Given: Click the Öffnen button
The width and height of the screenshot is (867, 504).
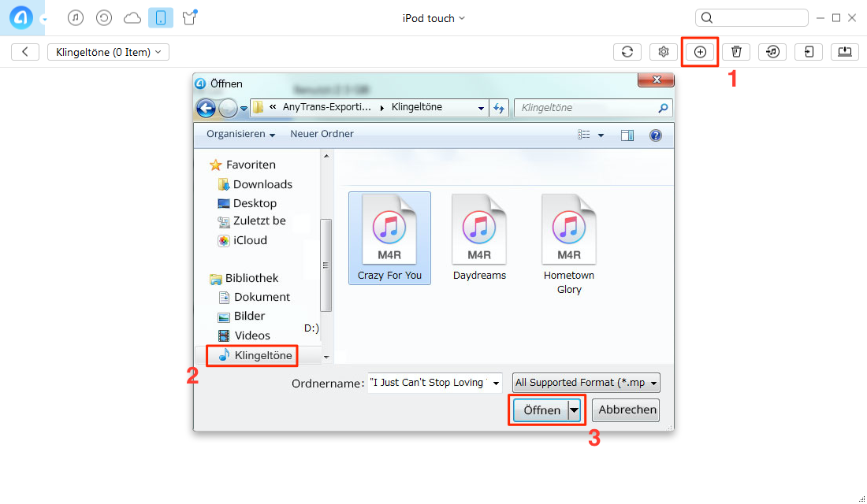Looking at the screenshot, I should point(541,410).
